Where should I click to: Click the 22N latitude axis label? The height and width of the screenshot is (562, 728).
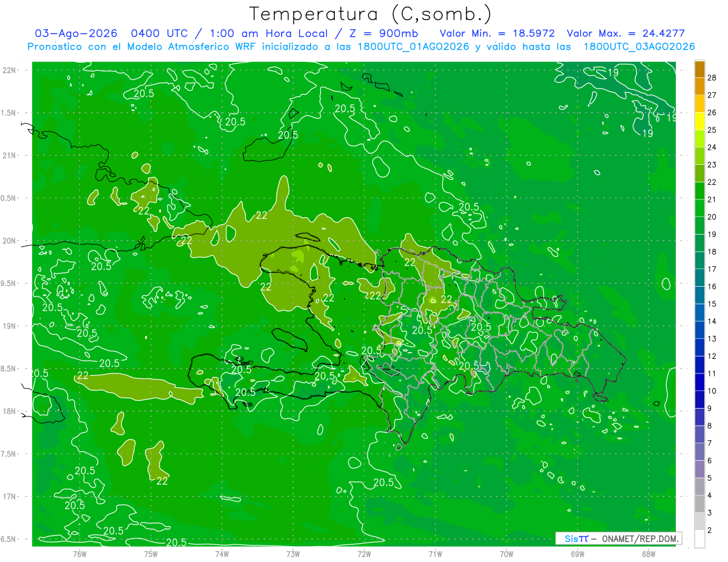coord(10,70)
